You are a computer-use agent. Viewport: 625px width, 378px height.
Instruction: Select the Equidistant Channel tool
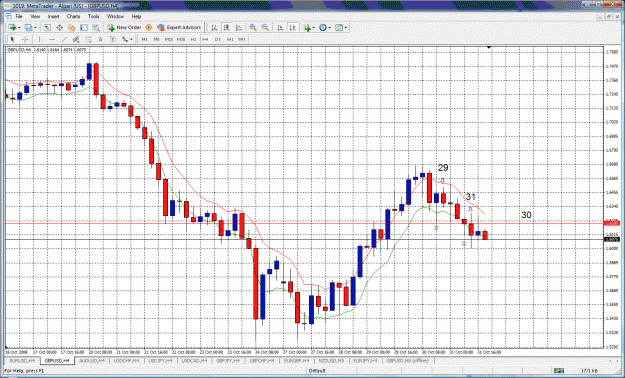coord(76,39)
